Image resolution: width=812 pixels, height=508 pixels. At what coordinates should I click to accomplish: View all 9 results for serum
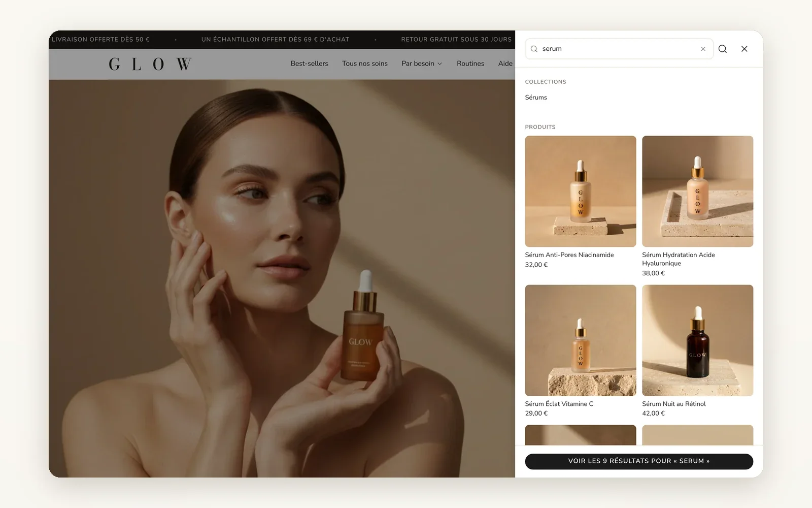point(639,461)
